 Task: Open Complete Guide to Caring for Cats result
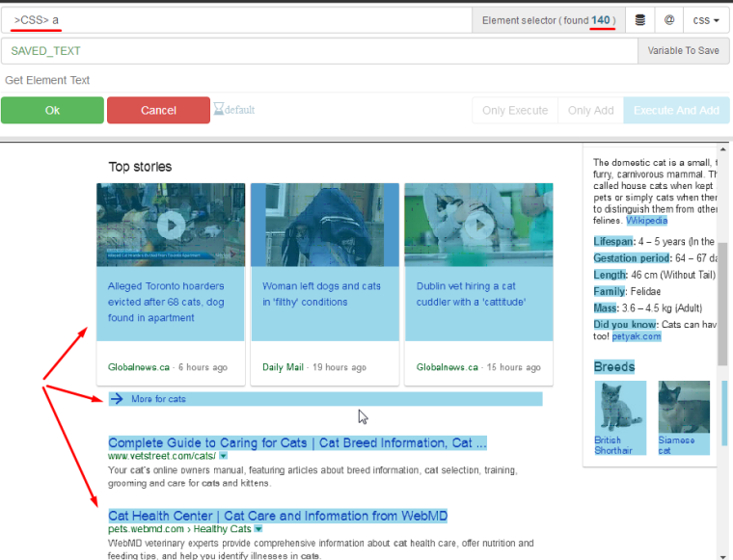point(297,443)
